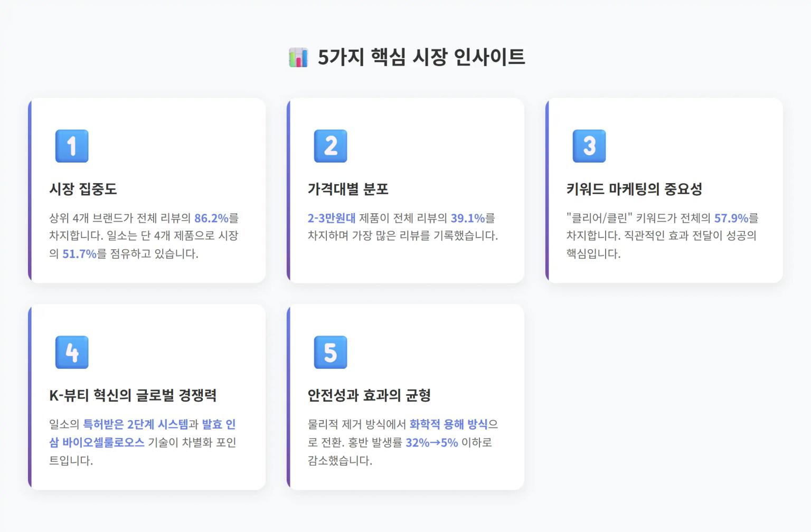The image size is (811, 532).
Task: Click the text '트입니다.' in card 4
Action: (71, 460)
